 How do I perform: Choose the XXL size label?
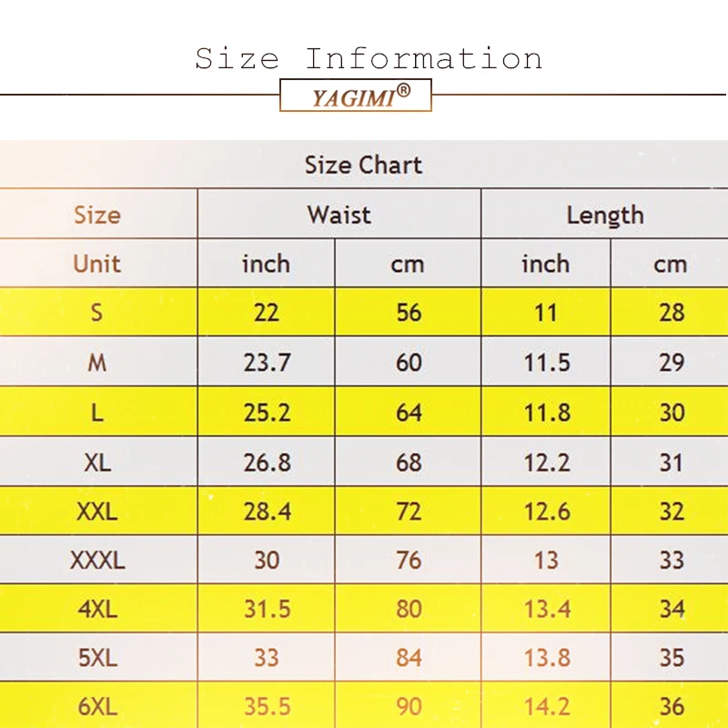pos(96,511)
